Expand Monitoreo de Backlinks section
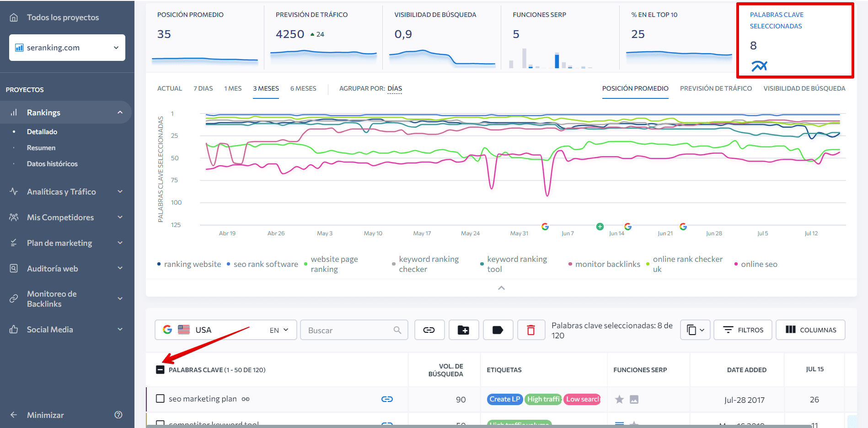The height and width of the screenshot is (428, 868). coord(120,299)
